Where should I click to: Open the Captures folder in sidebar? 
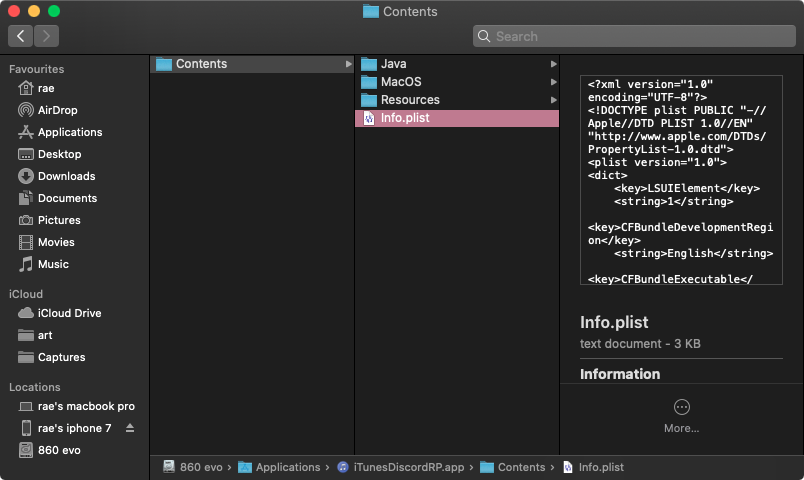click(52, 357)
